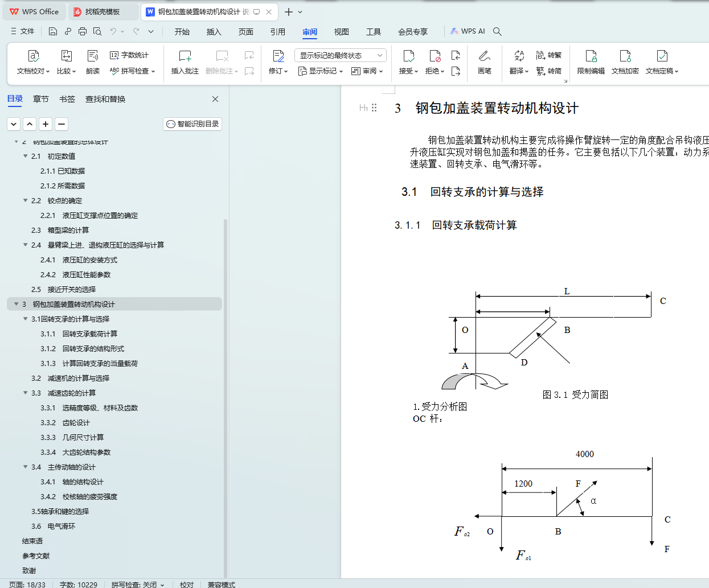Viewport: 709px width, 588px height.
Task: Close the navigation pane
Action: point(215,99)
